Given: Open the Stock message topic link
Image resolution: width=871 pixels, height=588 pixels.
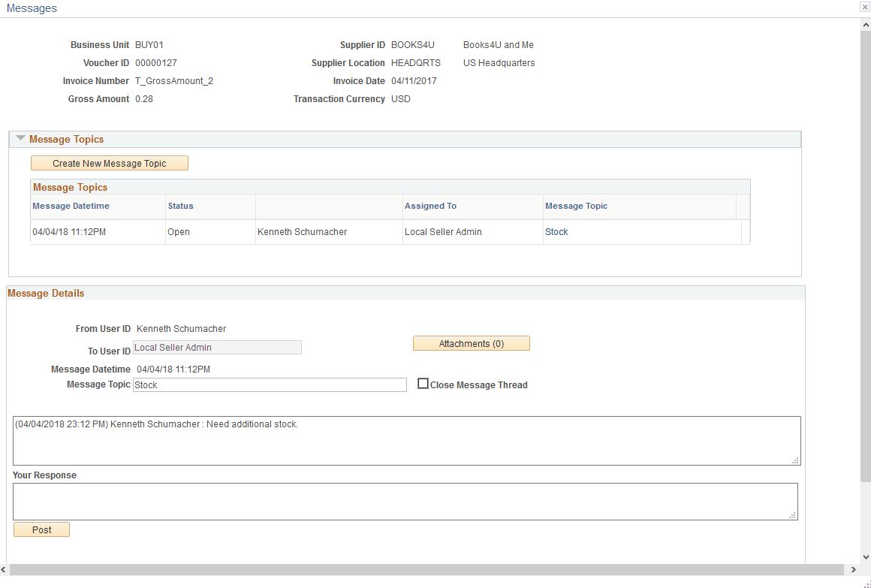Looking at the screenshot, I should click(556, 232).
